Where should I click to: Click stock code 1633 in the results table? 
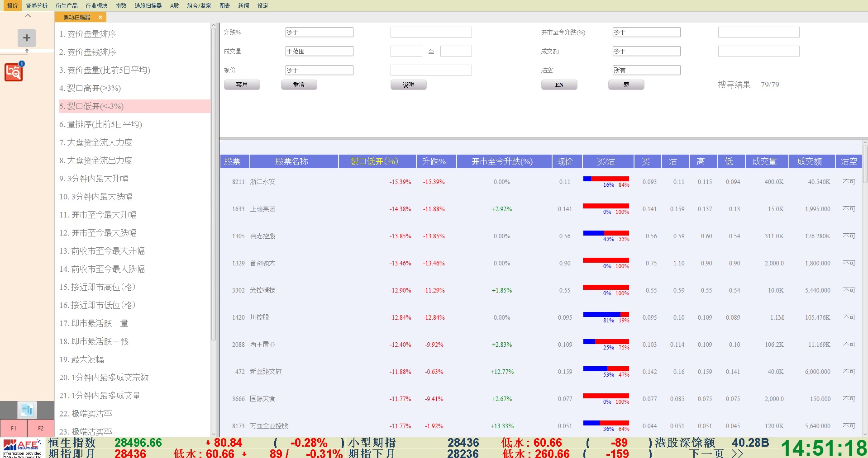(x=238, y=209)
